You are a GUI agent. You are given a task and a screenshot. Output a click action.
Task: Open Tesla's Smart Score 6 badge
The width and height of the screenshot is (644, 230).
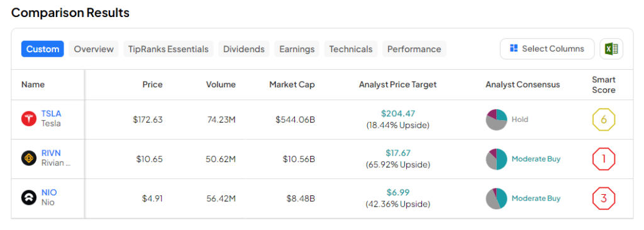(603, 120)
